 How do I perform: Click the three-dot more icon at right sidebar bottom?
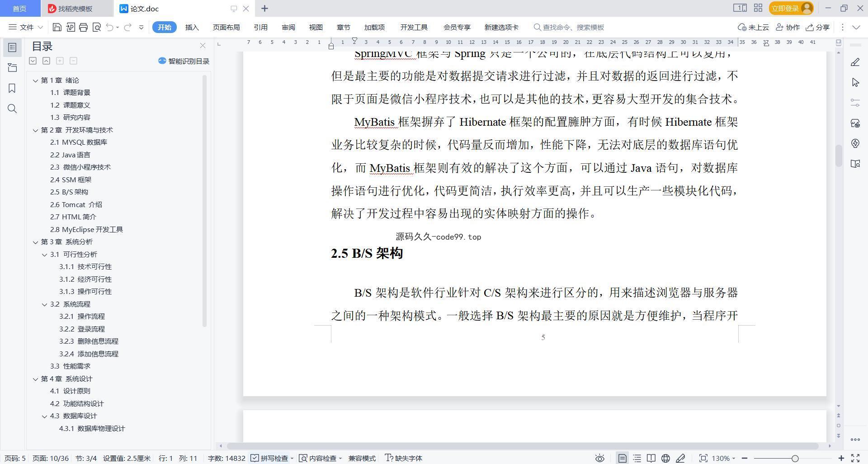[855, 440]
